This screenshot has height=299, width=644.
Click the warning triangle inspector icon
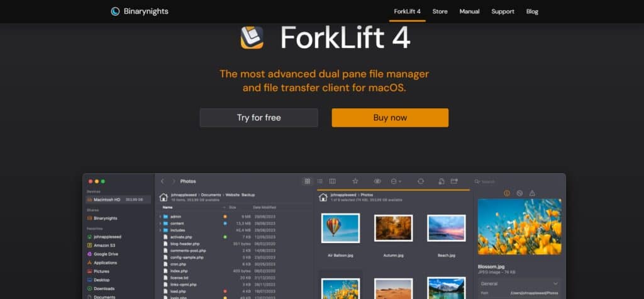coord(532,193)
